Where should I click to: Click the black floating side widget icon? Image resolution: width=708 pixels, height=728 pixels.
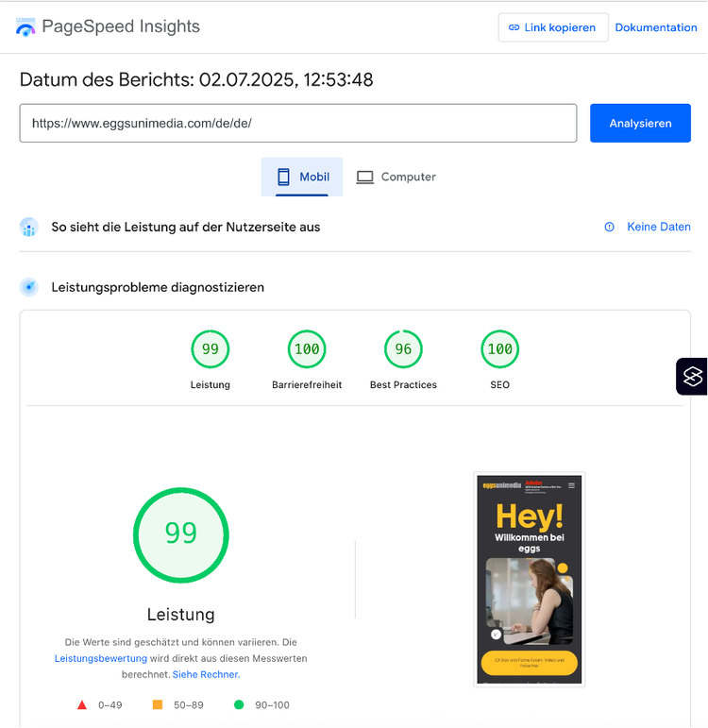(692, 377)
